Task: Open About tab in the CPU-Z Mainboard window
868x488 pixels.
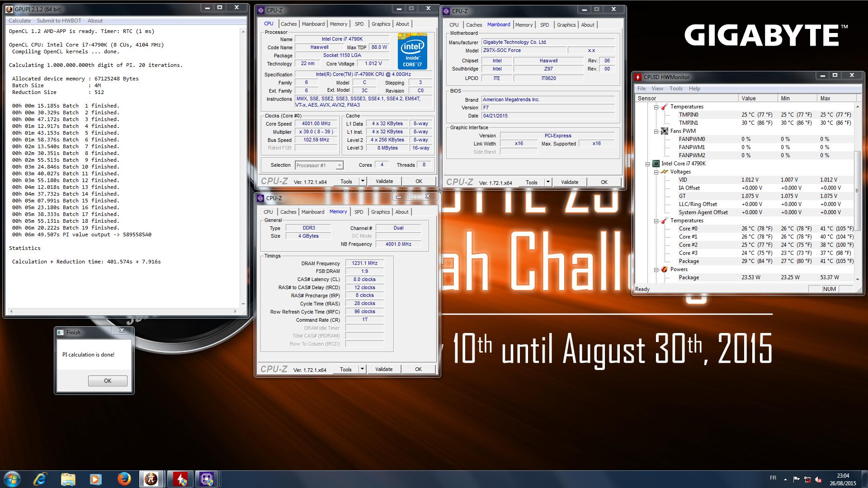Action: point(588,25)
